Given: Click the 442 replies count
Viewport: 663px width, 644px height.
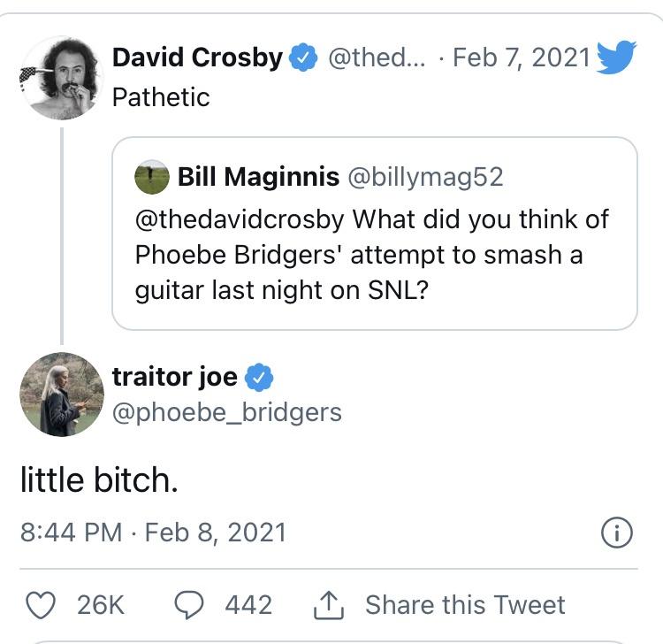Looking at the screenshot, I should (248, 605).
